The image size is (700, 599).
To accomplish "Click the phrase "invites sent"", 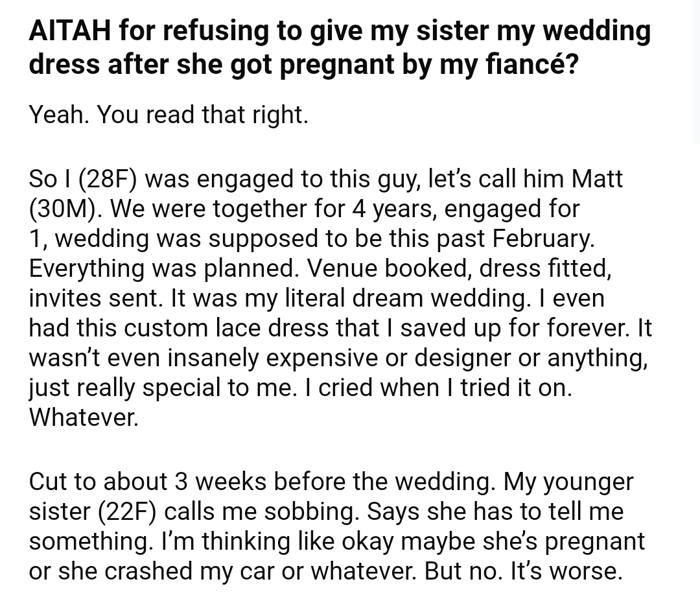I will pos(96,298).
